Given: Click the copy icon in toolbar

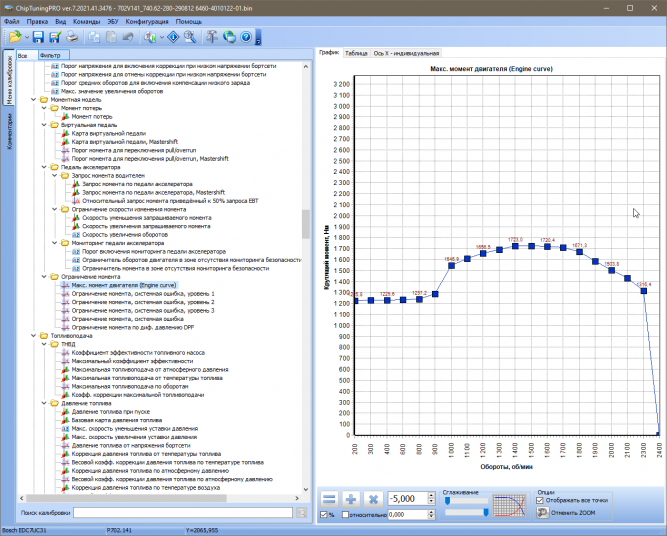Looking at the screenshot, I should click(94, 37).
